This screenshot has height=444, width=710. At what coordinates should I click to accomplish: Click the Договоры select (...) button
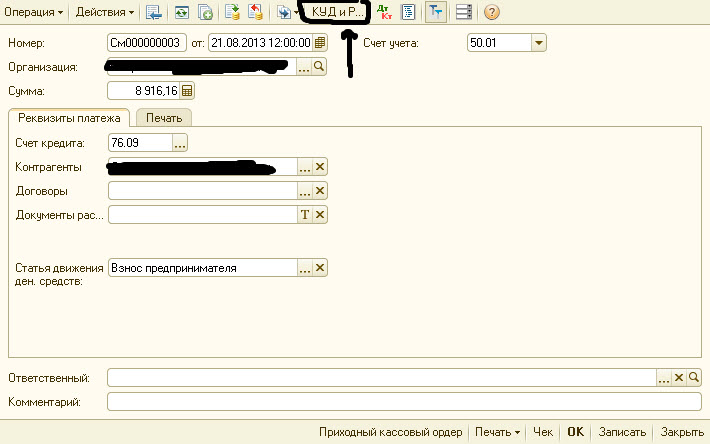(305, 191)
